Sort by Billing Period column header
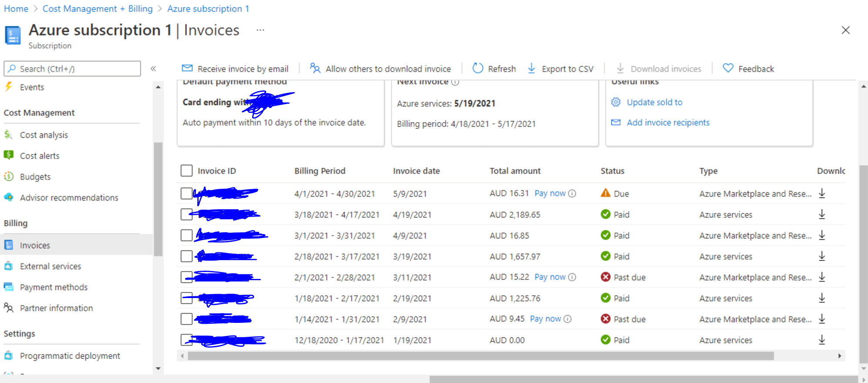Viewport: 868px width, 383px height. point(320,171)
